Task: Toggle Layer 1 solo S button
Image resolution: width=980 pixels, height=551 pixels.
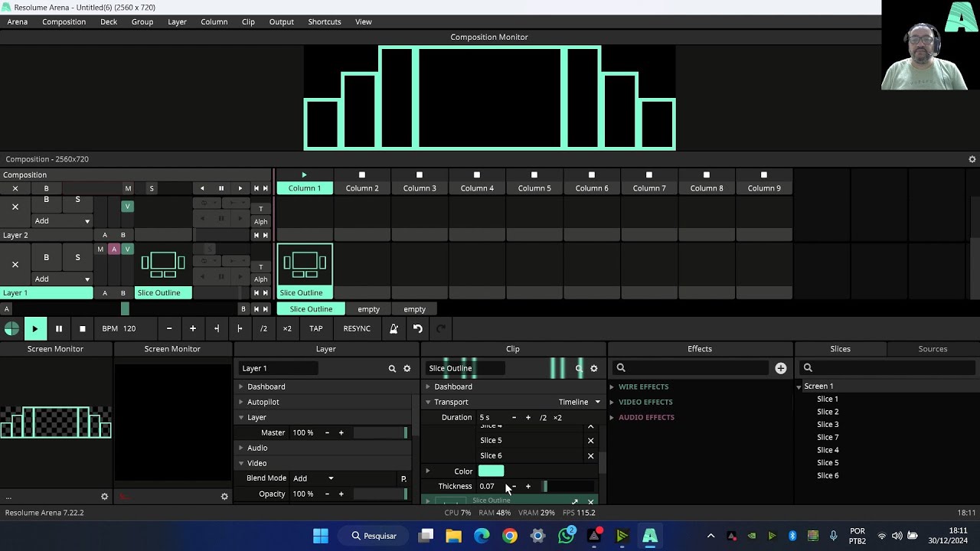Action: pyautogui.click(x=77, y=257)
